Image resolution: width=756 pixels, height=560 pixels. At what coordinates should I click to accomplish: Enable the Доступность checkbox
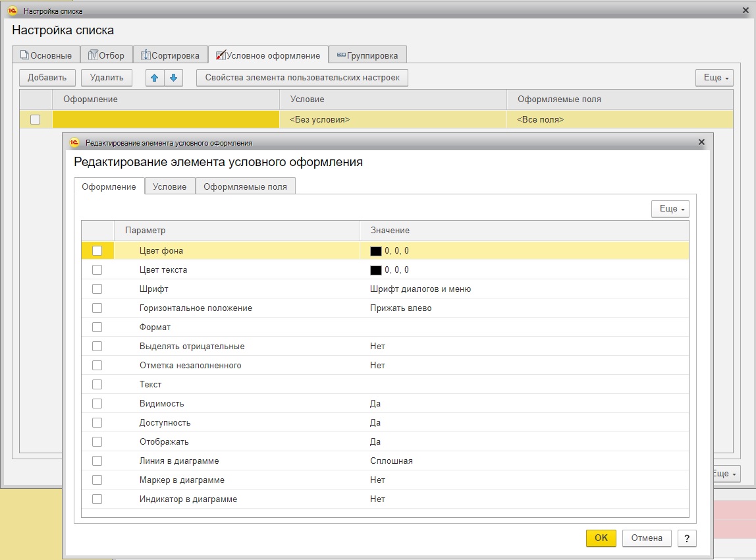(97, 422)
